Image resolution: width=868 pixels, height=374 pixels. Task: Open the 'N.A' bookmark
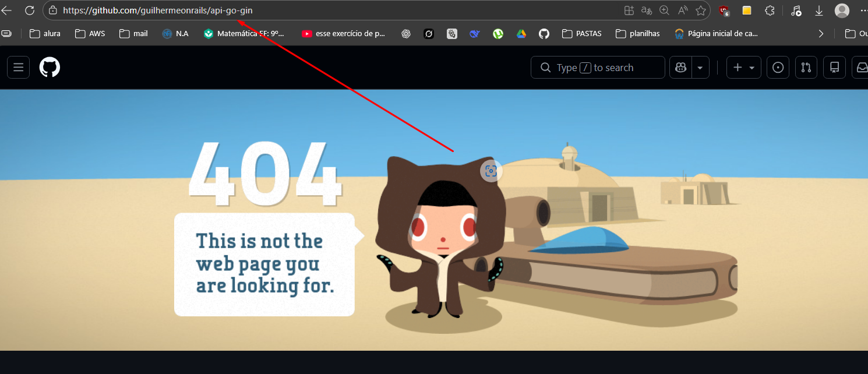coord(175,34)
